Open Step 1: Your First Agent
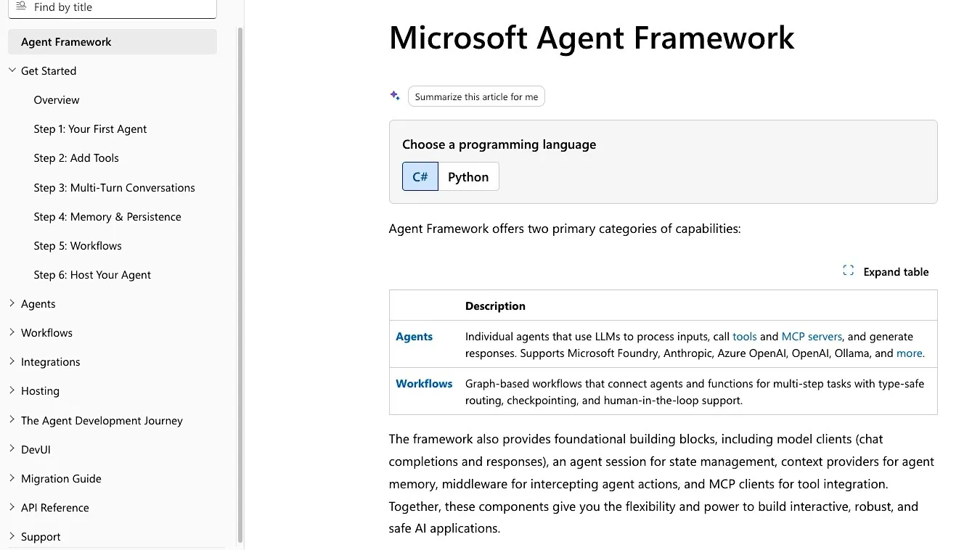980x550 pixels. (90, 128)
